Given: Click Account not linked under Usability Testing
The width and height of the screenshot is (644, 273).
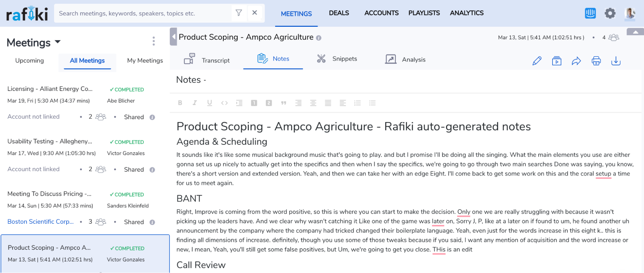Looking at the screenshot, I should 34,169.
